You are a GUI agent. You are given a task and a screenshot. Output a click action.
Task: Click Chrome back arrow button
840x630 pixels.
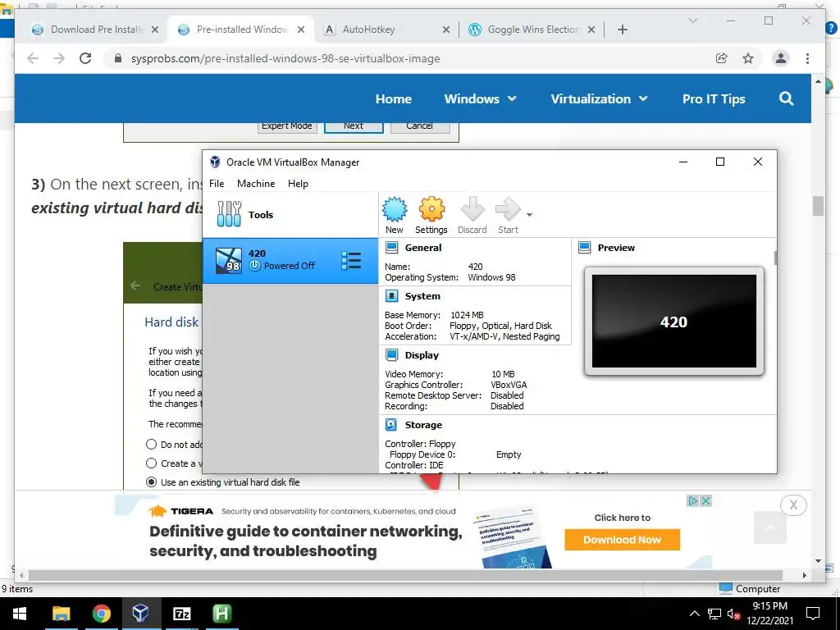pyautogui.click(x=33, y=58)
